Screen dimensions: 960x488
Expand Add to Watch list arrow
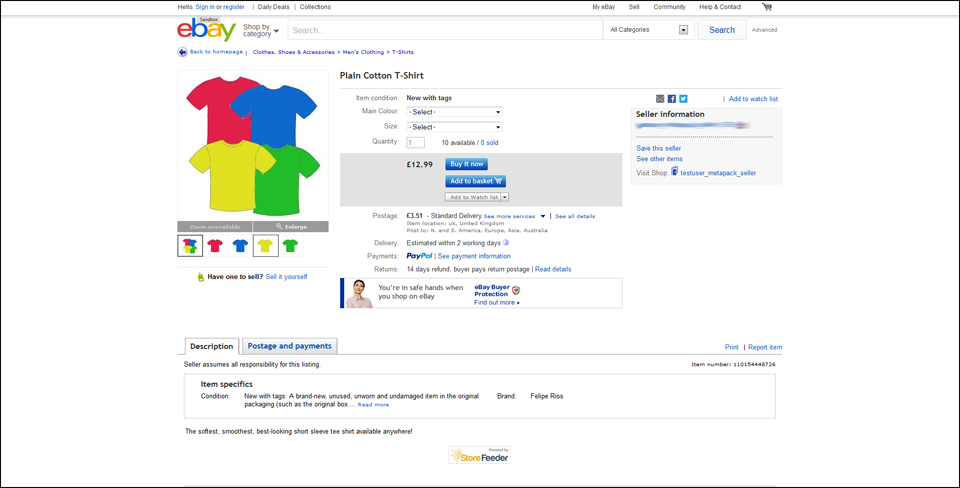tap(505, 197)
